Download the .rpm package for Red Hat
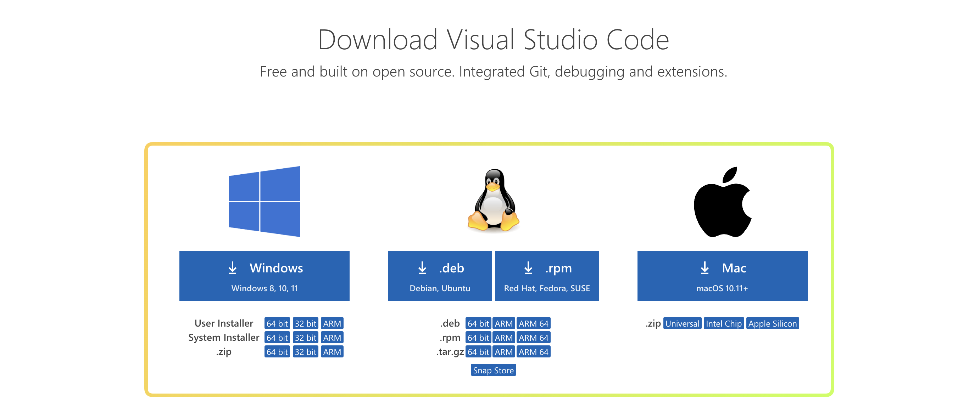Screen dimensions: 980x418 point(547,276)
